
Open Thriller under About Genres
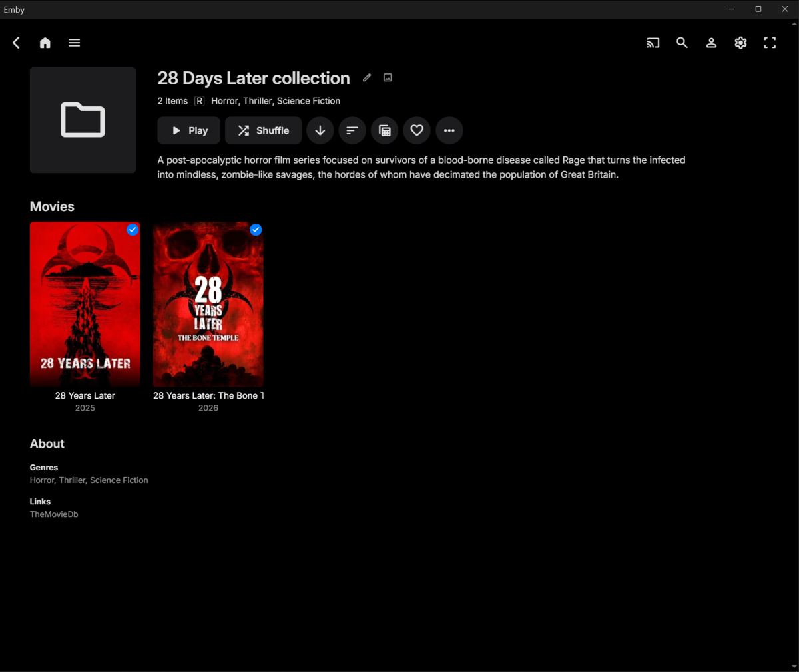click(x=72, y=480)
